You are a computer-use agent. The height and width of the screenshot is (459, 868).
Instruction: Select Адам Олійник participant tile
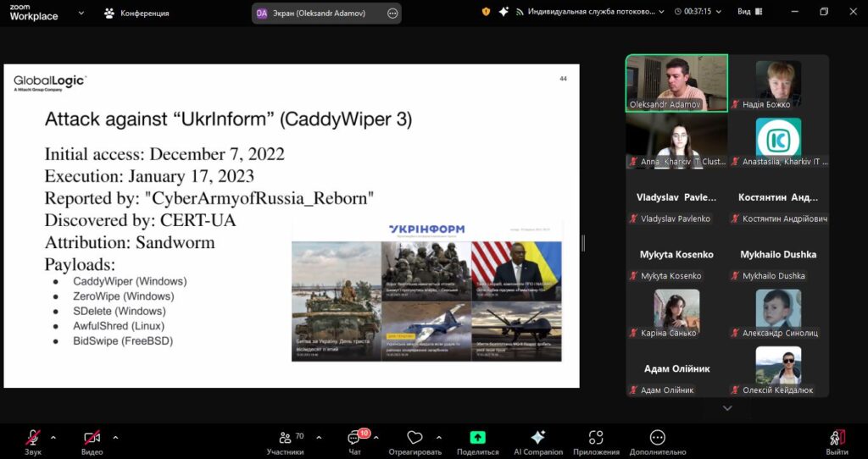[676, 369]
